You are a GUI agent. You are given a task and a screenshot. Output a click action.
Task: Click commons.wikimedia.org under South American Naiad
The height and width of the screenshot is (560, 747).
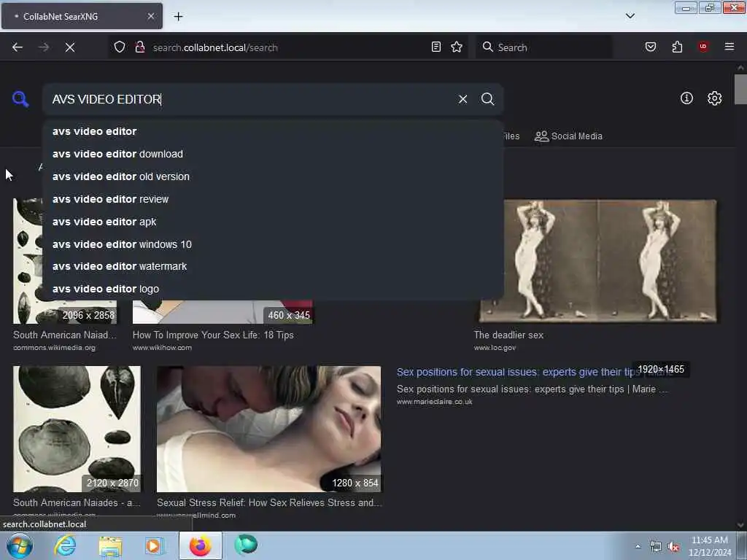[x=54, y=348]
